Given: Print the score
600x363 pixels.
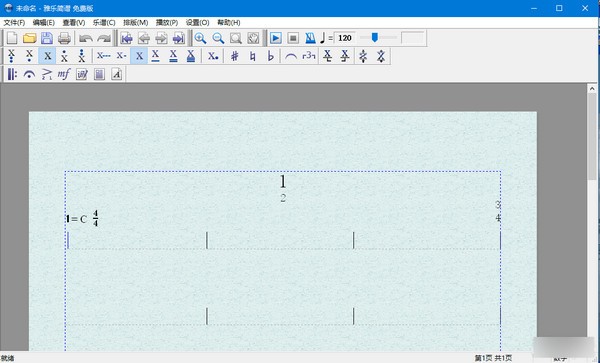Looking at the screenshot, I should tap(64, 38).
